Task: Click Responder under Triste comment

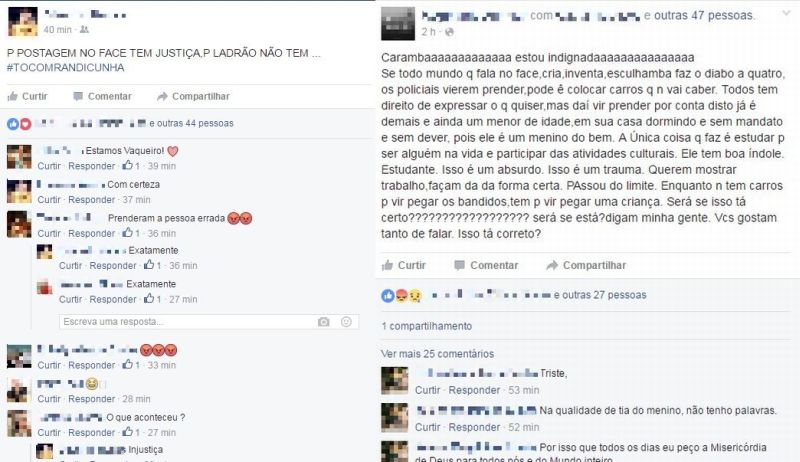Action: [474, 390]
